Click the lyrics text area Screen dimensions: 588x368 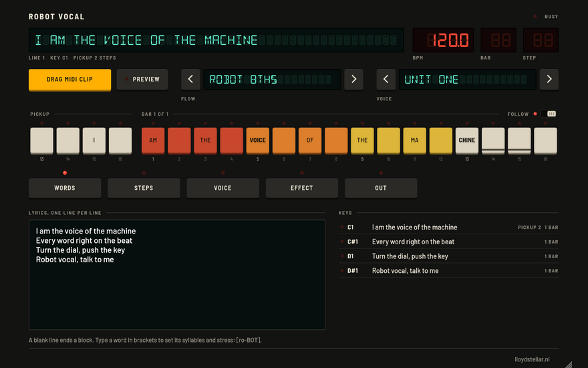click(177, 275)
